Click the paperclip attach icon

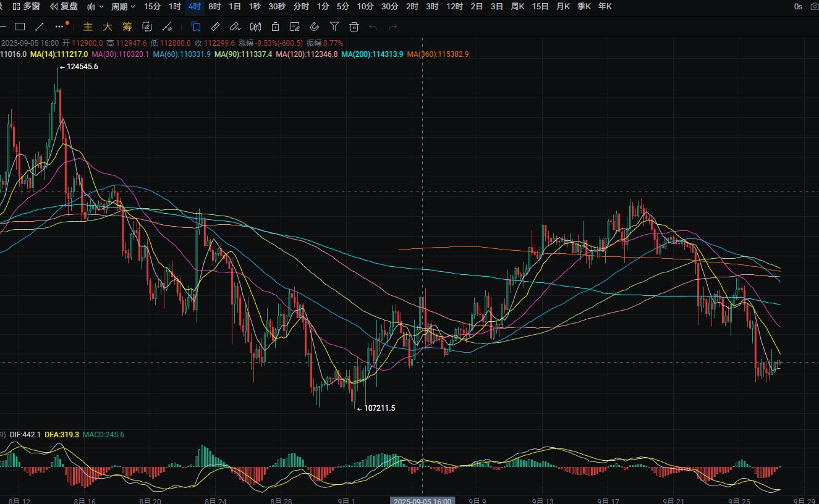(x=314, y=27)
